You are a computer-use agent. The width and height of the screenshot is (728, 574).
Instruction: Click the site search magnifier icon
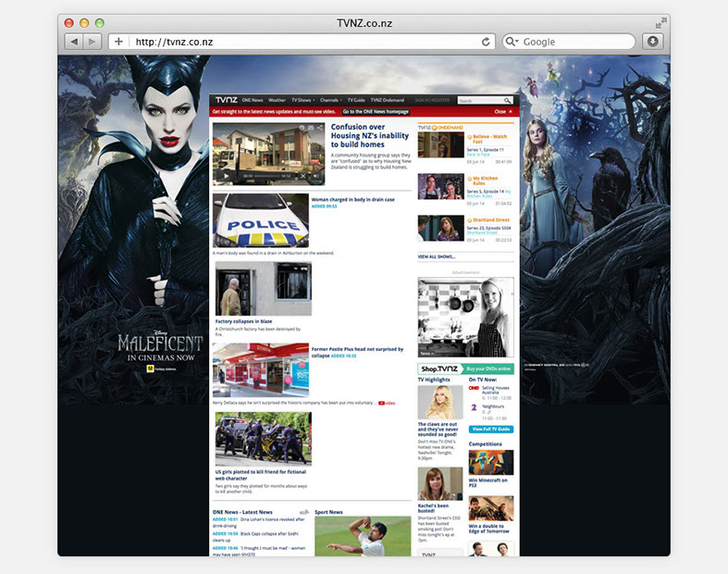(x=508, y=100)
